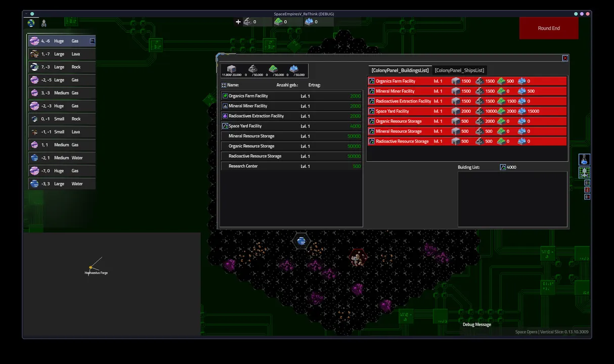Open the ships overview rocket icon
This screenshot has width=614, height=364.
(44, 23)
